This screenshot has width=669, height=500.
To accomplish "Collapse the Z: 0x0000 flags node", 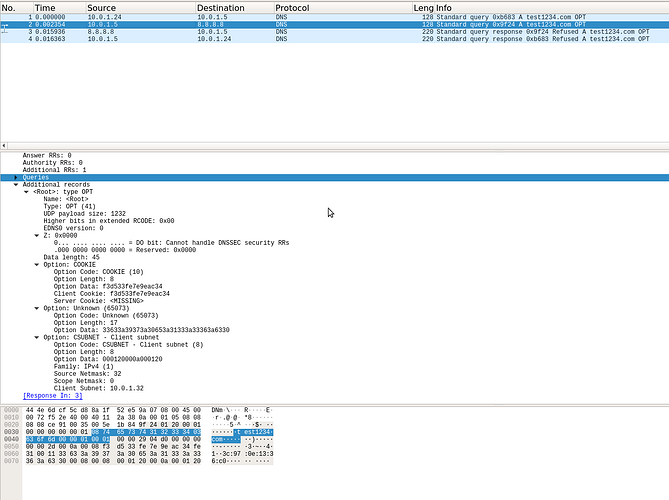I will 37,235.
